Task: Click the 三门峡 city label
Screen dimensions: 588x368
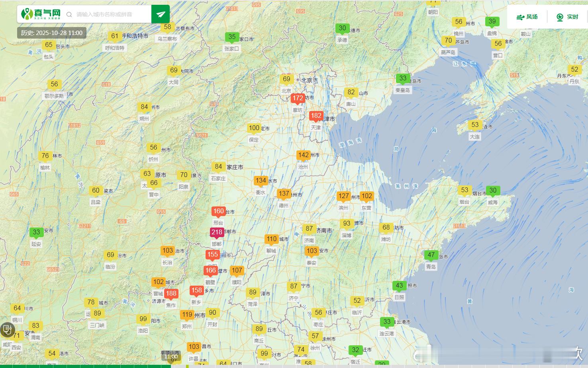Action: (97, 325)
